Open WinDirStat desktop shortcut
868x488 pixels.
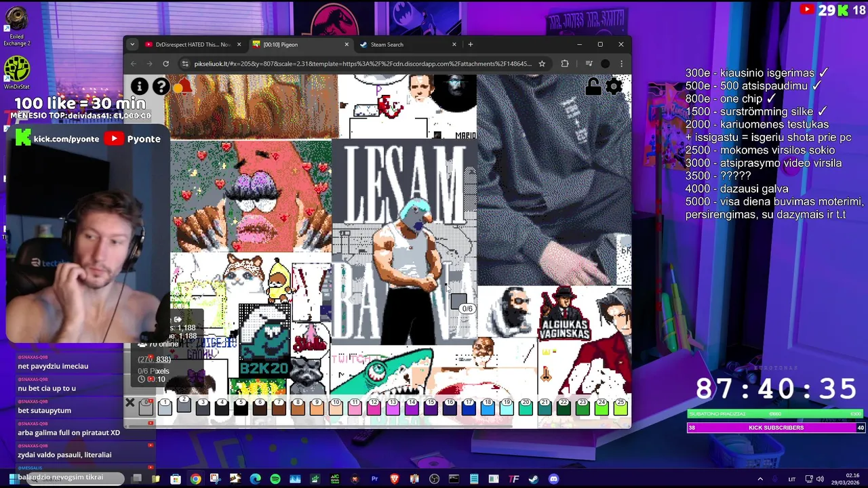pos(16,73)
